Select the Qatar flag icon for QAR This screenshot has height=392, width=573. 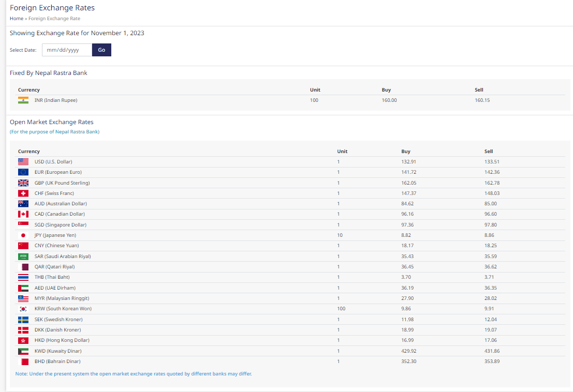click(23, 267)
